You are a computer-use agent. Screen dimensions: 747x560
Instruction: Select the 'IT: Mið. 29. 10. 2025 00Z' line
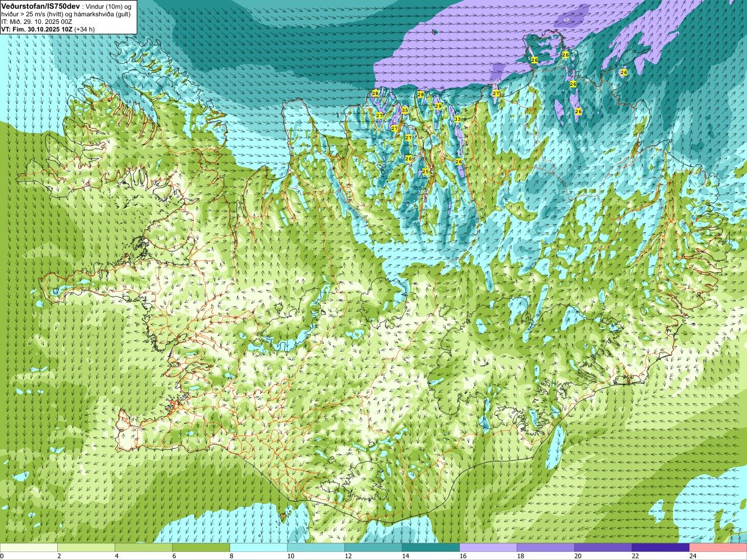click(37, 22)
